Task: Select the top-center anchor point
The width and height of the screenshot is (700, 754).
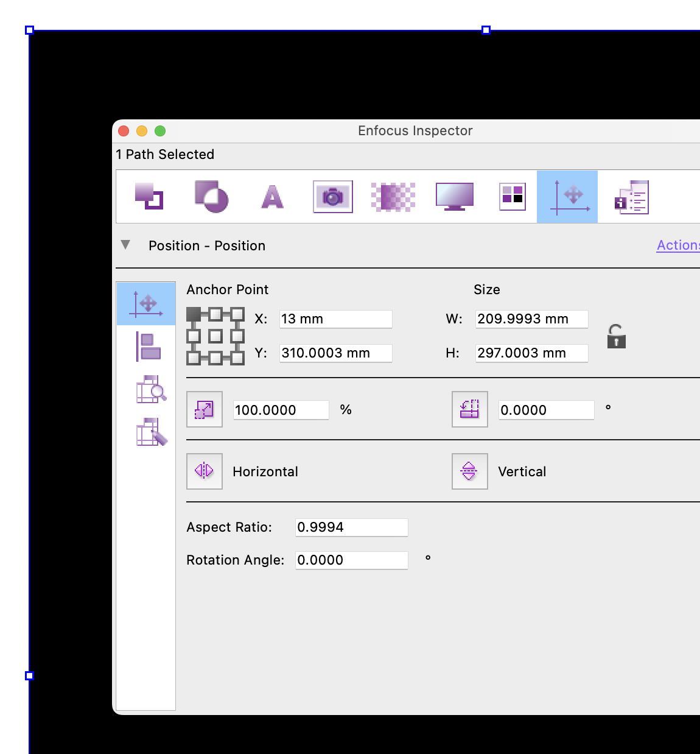Action: [x=215, y=314]
